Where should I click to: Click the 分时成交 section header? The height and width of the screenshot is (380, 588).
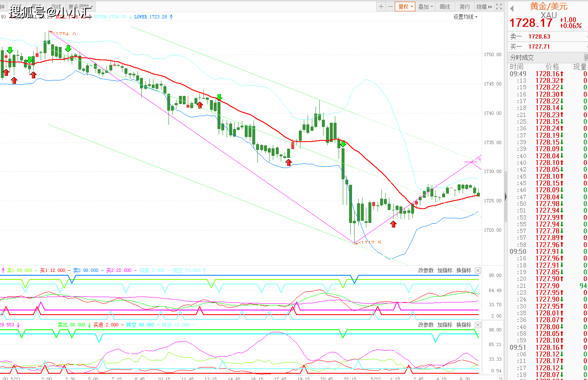coord(548,57)
